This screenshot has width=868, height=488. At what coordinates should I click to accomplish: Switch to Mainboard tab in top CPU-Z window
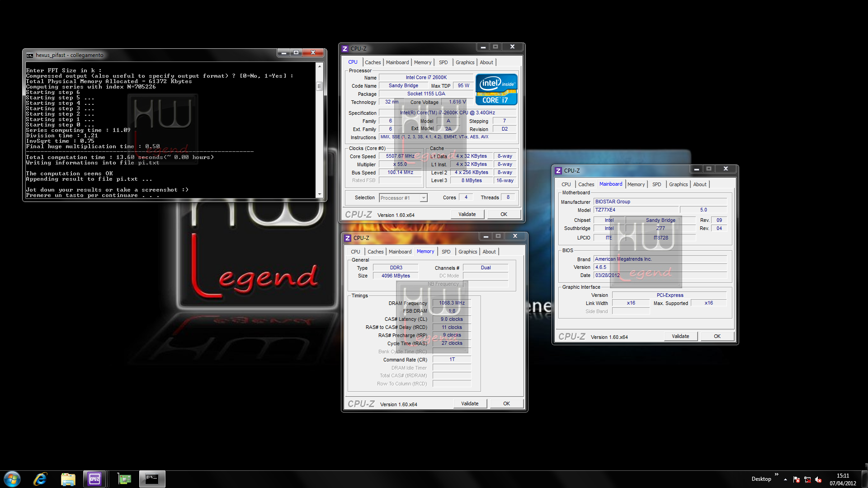[x=397, y=62]
